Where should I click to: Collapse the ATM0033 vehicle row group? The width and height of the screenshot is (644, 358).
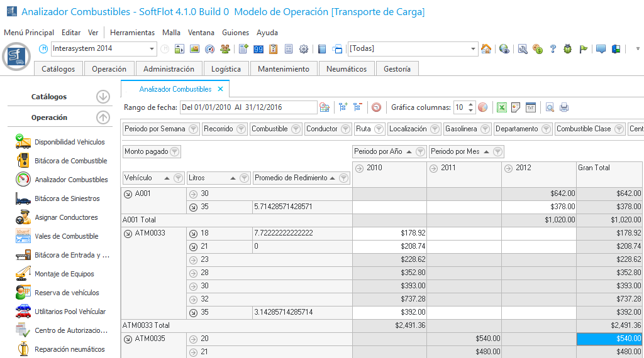click(x=128, y=233)
